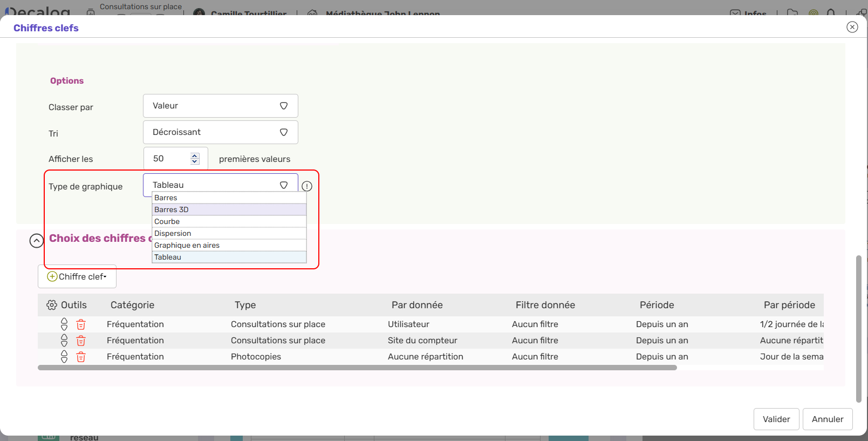Open the Classer par dropdown
868x441 pixels.
(x=220, y=106)
